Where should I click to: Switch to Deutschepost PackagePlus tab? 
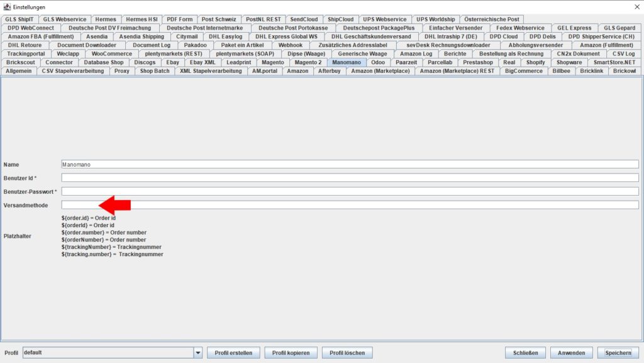click(379, 28)
